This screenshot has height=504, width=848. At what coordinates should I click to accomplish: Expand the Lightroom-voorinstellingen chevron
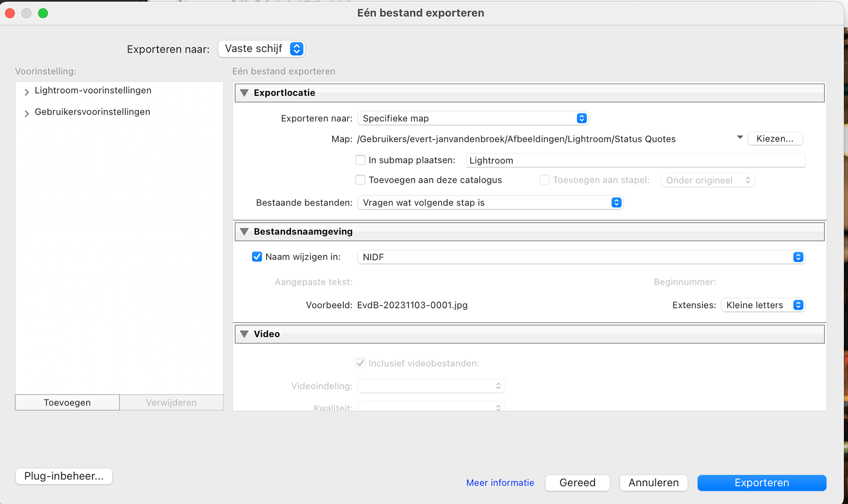[26, 92]
